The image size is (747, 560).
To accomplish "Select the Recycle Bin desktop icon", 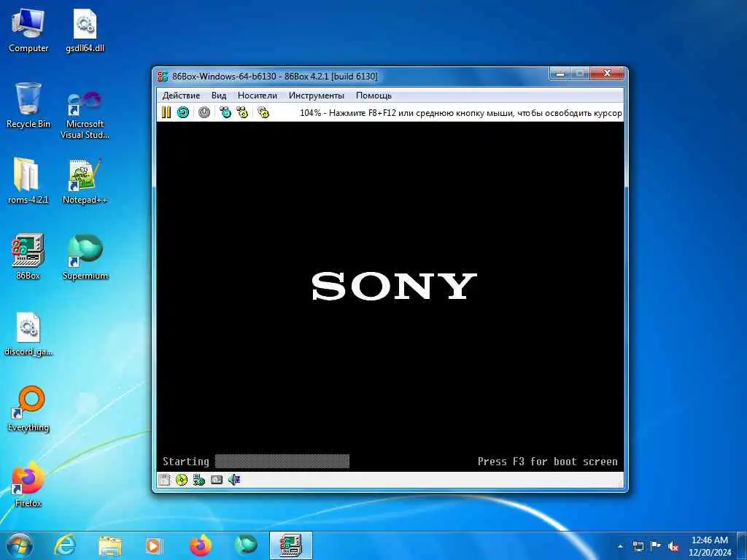I will [x=28, y=106].
